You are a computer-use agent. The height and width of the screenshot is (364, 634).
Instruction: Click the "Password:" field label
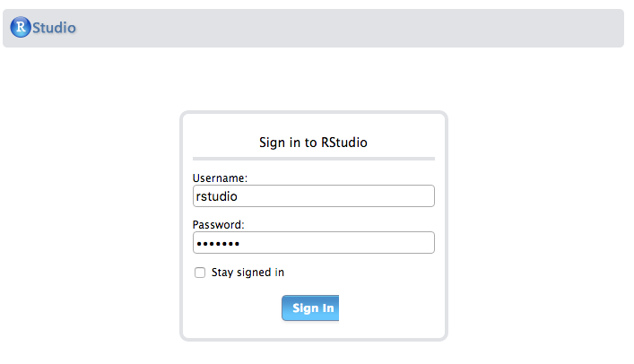219,224
